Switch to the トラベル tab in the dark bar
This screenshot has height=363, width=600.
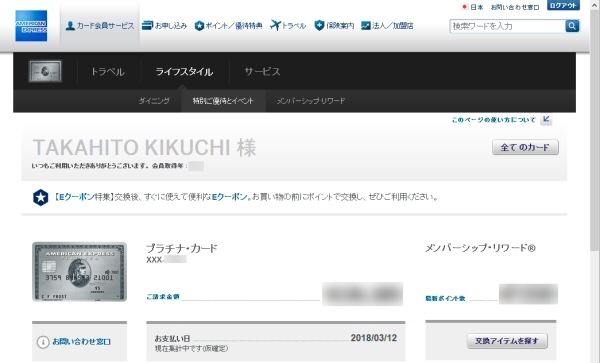pos(108,72)
